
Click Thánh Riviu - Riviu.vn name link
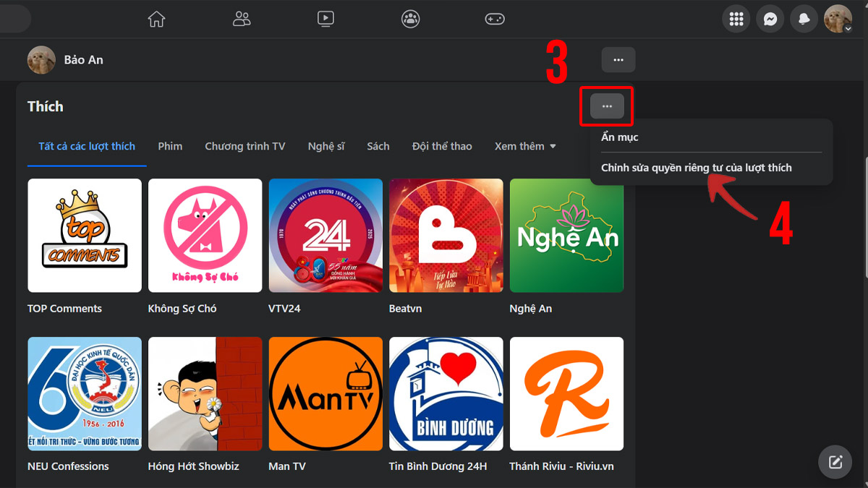(x=562, y=466)
